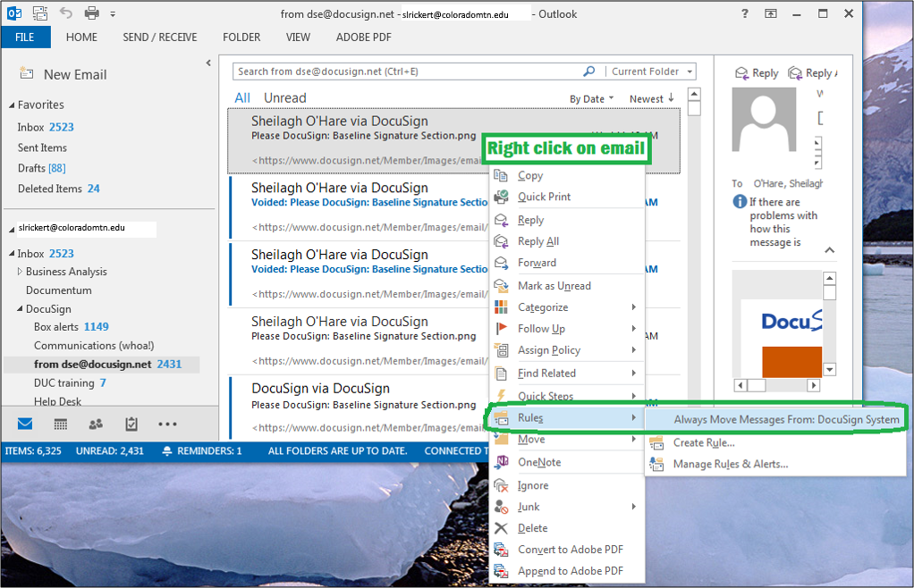The height and width of the screenshot is (588, 914).
Task: Click the search magnifier icon
Action: 589,71
